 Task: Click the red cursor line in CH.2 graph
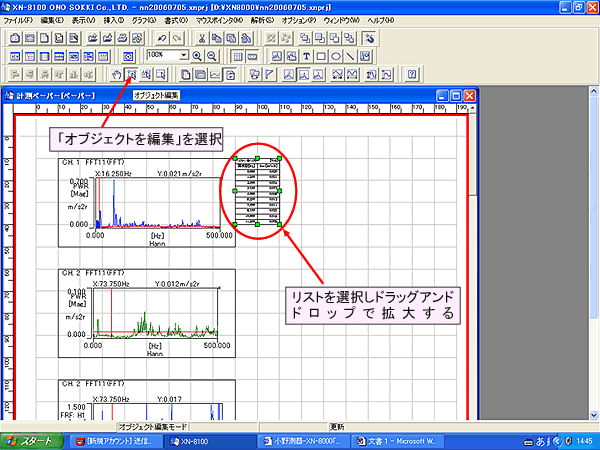pyautogui.click(x=111, y=313)
